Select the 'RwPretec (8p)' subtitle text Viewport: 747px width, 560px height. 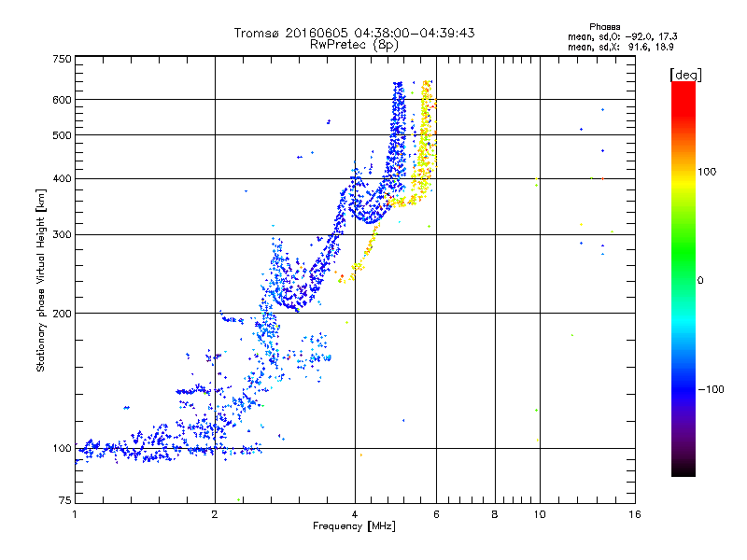(354, 45)
